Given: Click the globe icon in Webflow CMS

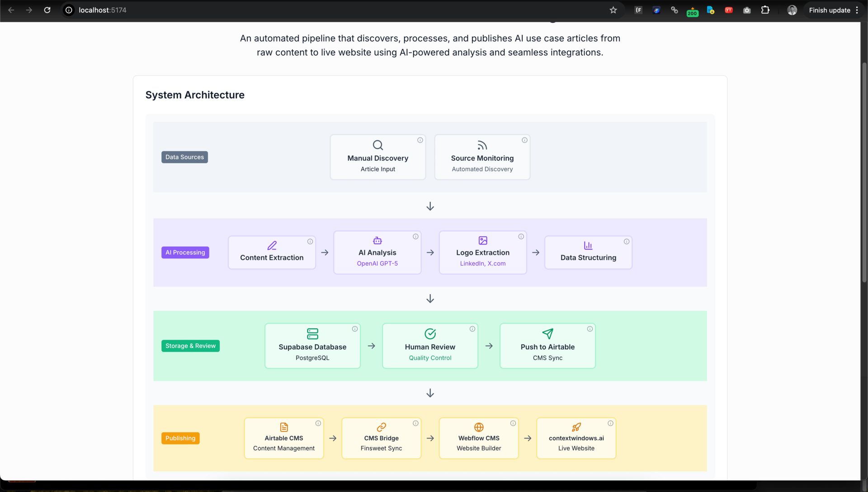Looking at the screenshot, I should pyautogui.click(x=479, y=427).
